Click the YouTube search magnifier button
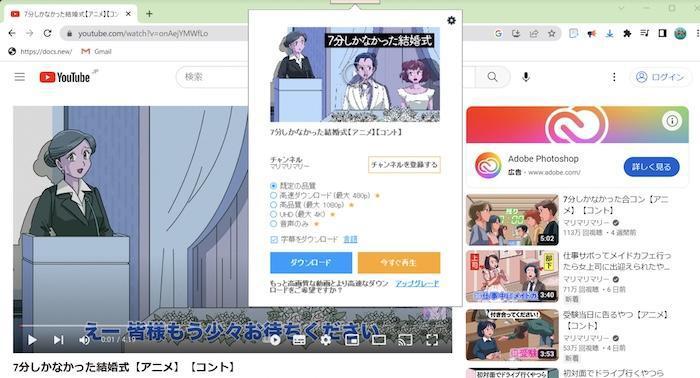This screenshot has height=378, width=700. coord(492,77)
